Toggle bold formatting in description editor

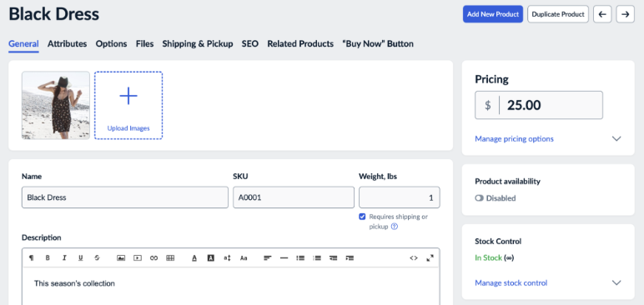(48, 257)
